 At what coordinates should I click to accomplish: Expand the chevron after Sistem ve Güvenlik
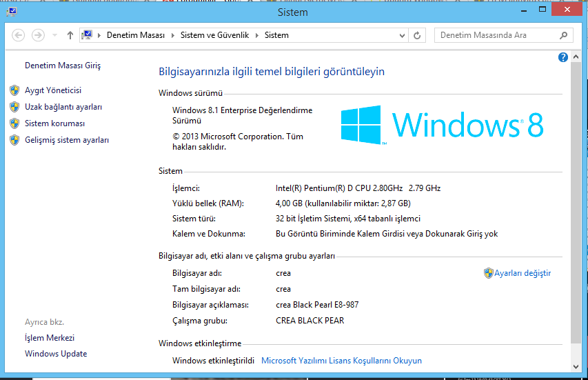tap(257, 35)
